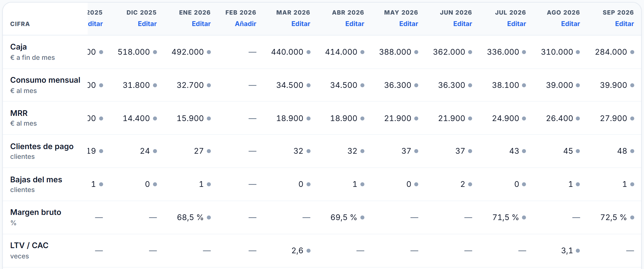Open Editar for JUL 2026 column
The image size is (644, 269).
pyautogui.click(x=517, y=24)
